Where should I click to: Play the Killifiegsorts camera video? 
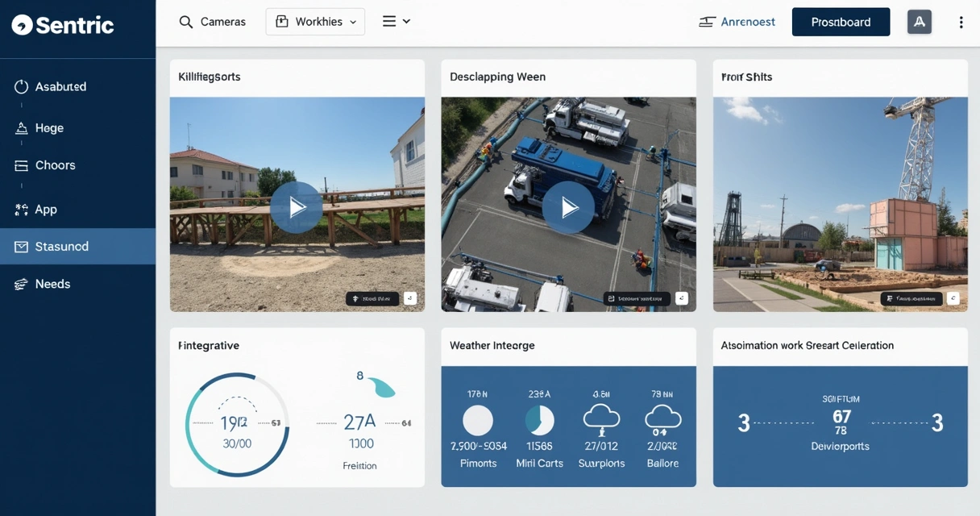click(x=297, y=207)
